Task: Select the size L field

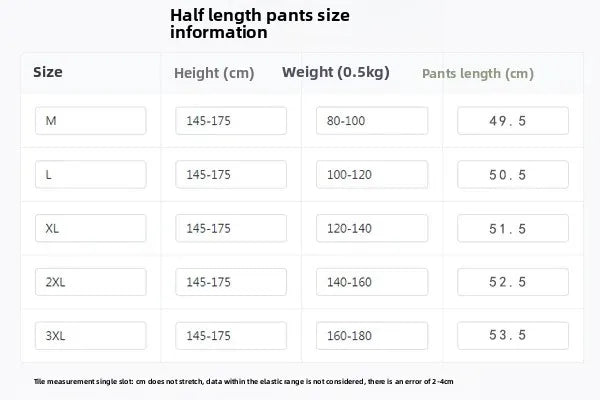Action: (x=91, y=174)
